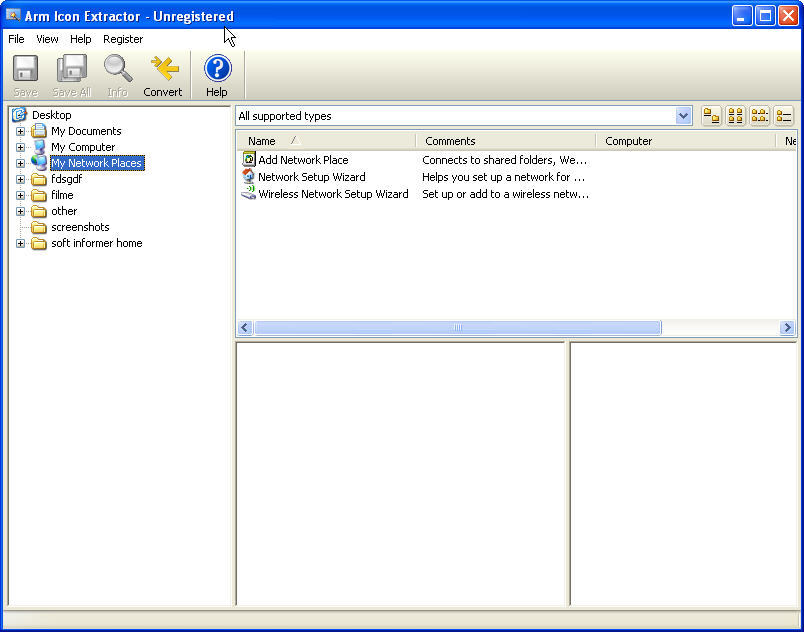Expand the other folder node
The image size is (804, 632).
(21, 211)
